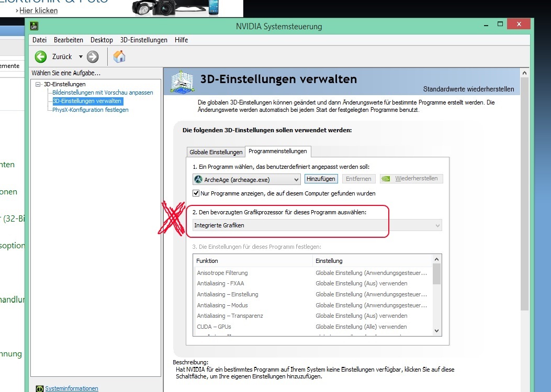551x392 pixels.
Task: Click the Hinzufügen button
Action: [321, 179]
